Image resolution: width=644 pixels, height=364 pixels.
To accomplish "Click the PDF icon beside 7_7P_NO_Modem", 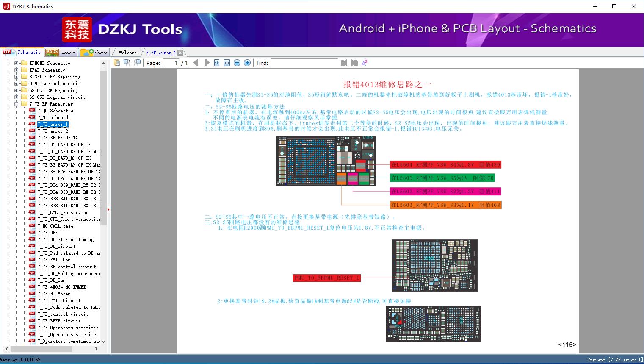I will pyautogui.click(x=32, y=294).
